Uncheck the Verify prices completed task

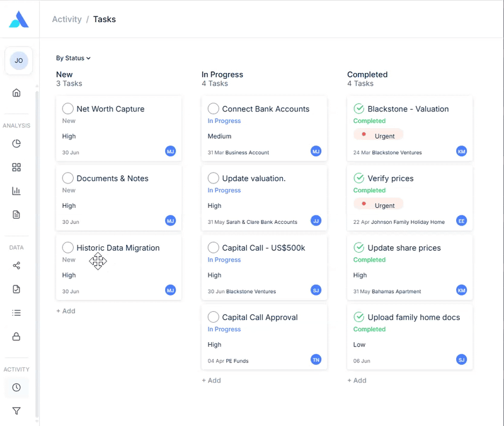(358, 178)
